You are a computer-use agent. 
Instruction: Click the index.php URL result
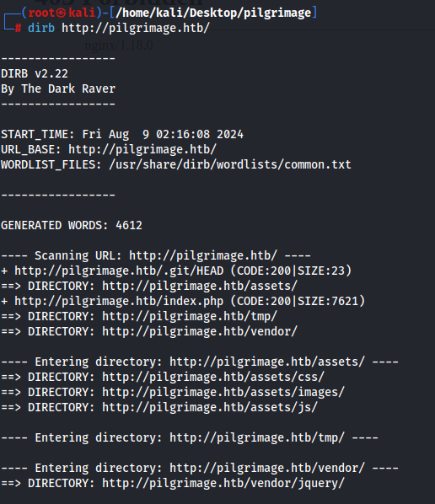[x=119, y=301]
